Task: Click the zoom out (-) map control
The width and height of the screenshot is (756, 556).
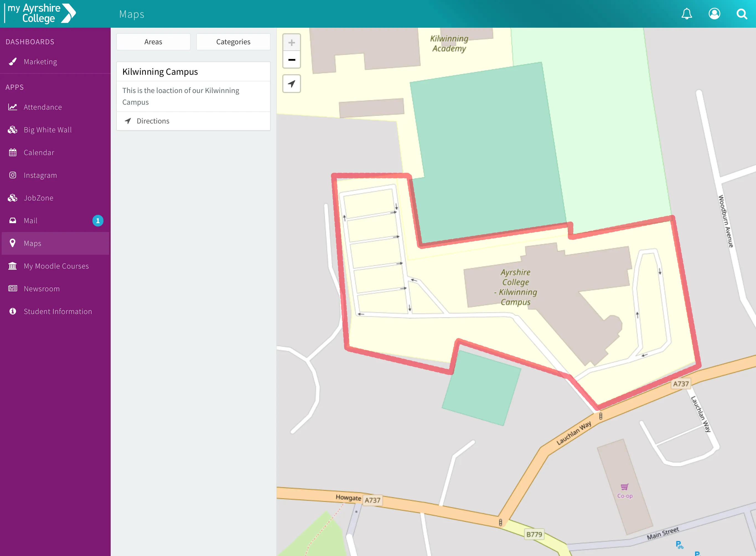Action: click(292, 59)
